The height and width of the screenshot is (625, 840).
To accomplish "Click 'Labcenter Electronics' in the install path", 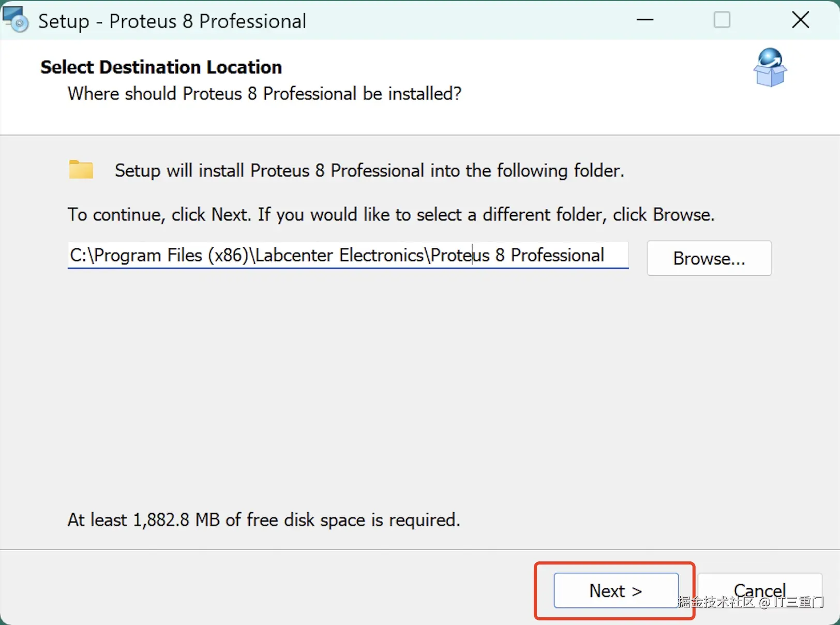I will point(339,255).
